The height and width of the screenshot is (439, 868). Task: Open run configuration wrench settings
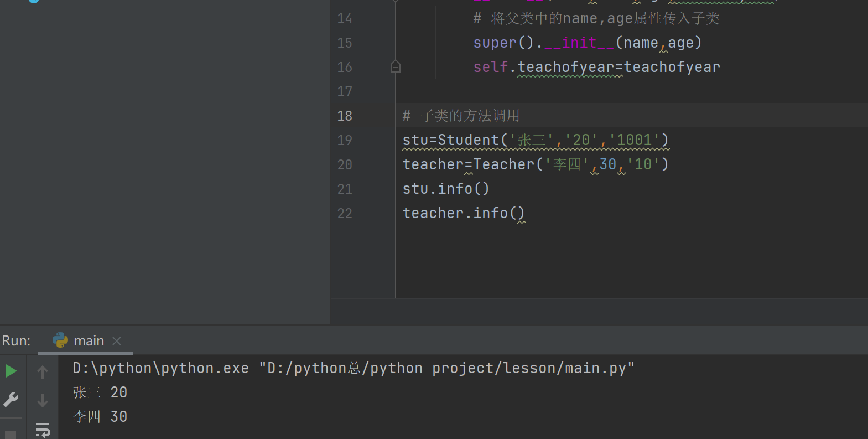pos(11,400)
